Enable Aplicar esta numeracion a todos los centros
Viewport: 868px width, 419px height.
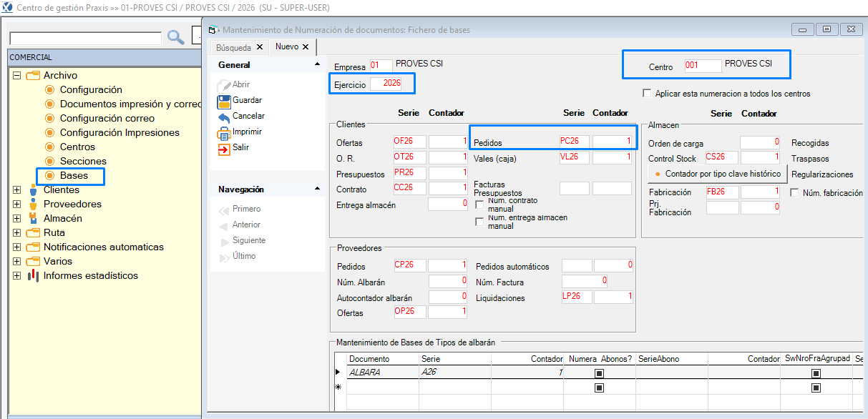[648, 94]
